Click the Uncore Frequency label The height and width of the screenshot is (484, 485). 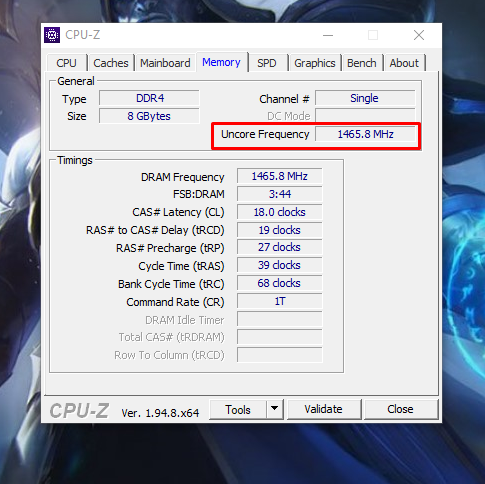pos(265,134)
